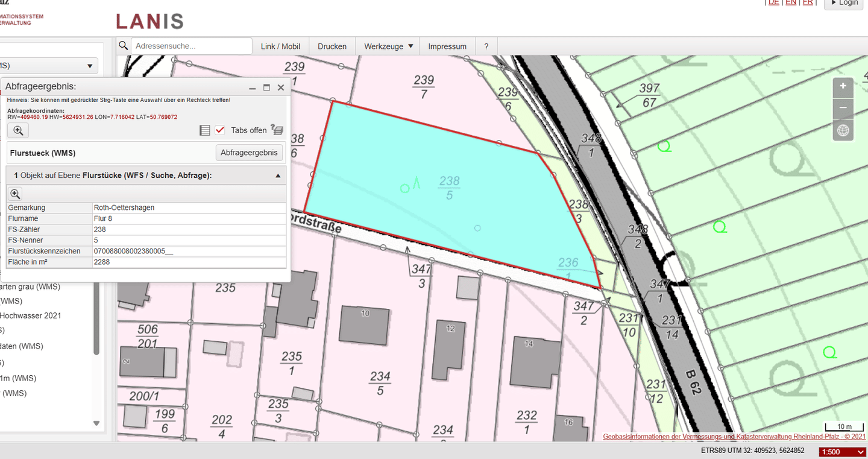Open the map scale 1:500 dropdown
The height and width of the screenshot is (459, 868).
843,452
